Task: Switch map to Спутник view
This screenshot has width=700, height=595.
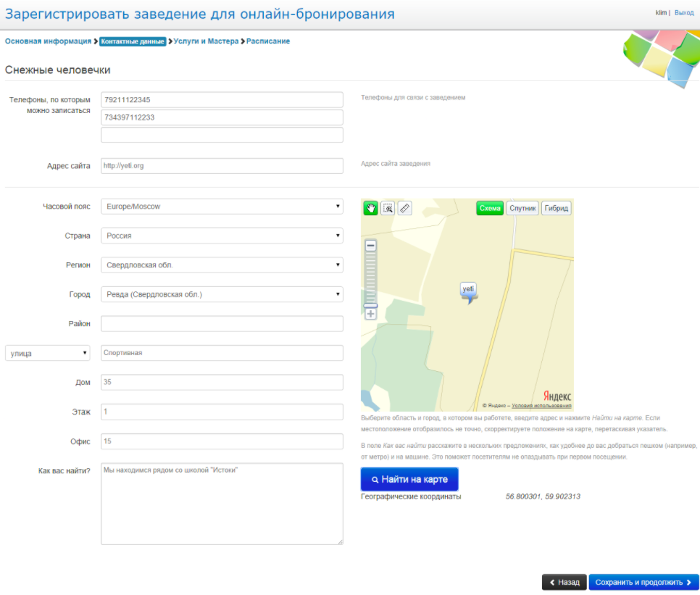Action: click(522, 208)
